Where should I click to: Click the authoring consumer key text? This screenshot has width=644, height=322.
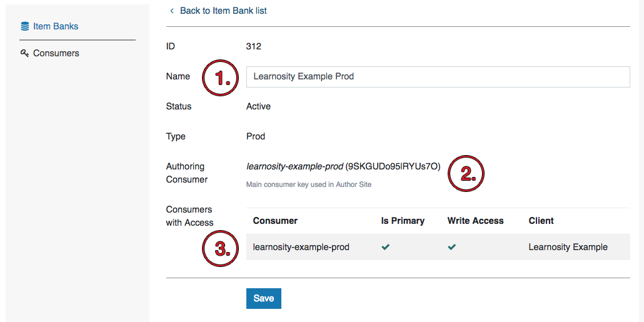click(x=343, y=166)
